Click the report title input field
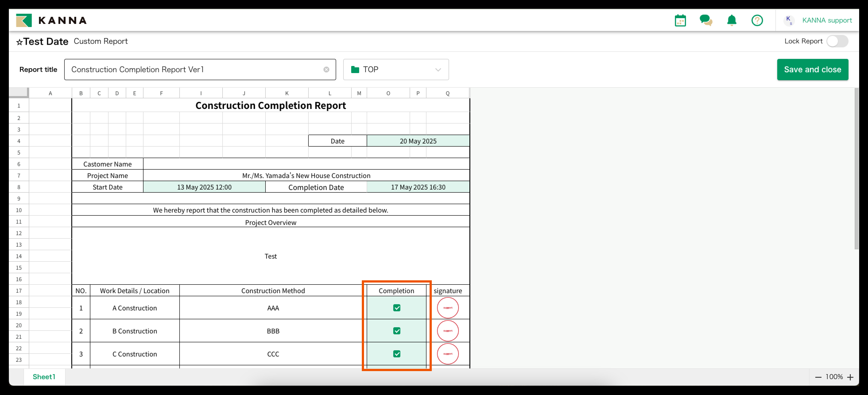868x395 pixels. [x=196, y=70]
